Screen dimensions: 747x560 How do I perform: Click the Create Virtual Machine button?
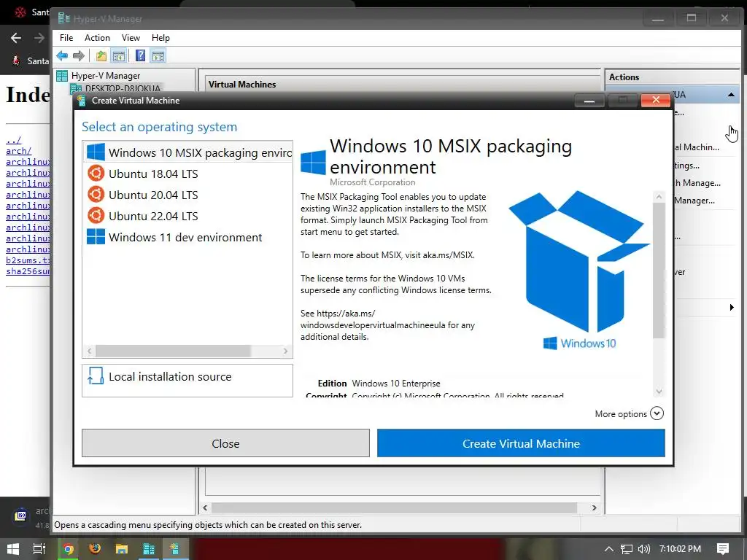[521, 443]
